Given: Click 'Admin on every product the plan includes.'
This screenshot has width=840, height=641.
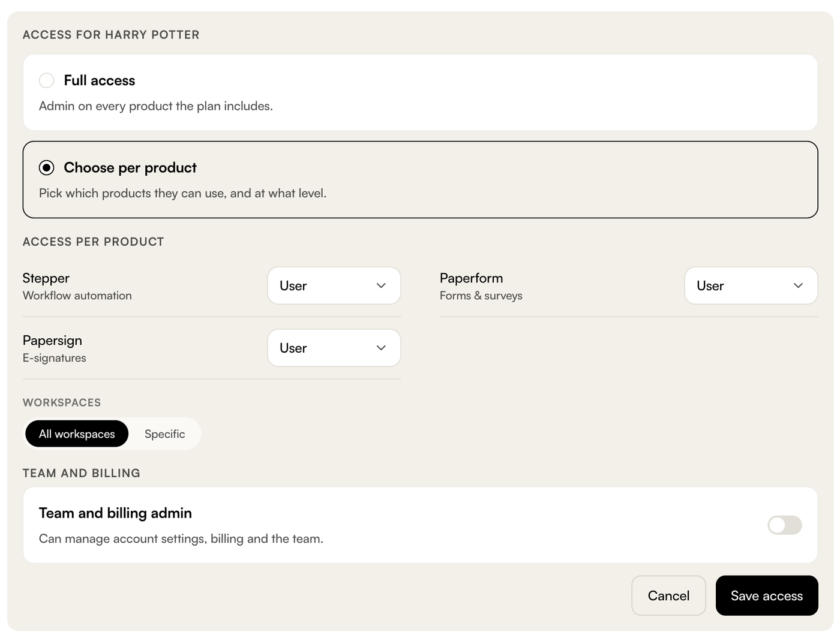Looking at the screenshot, I should click(156, 106).
